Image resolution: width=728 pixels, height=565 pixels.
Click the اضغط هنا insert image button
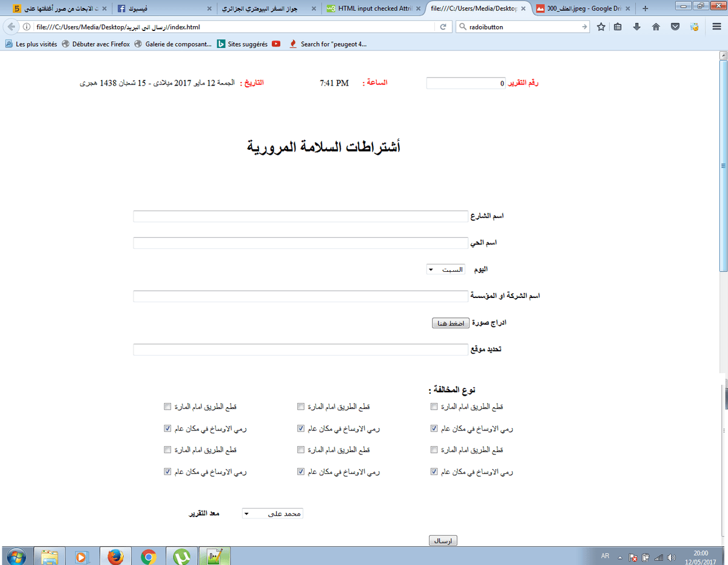450,323
